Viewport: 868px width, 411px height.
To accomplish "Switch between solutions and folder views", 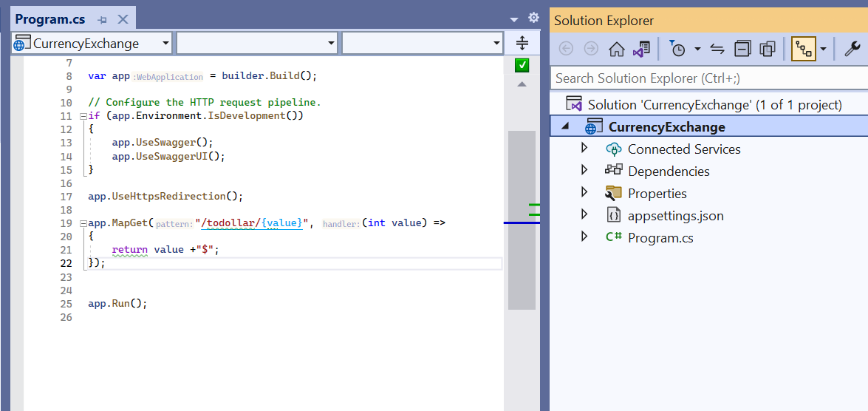I will pos(640,49).
